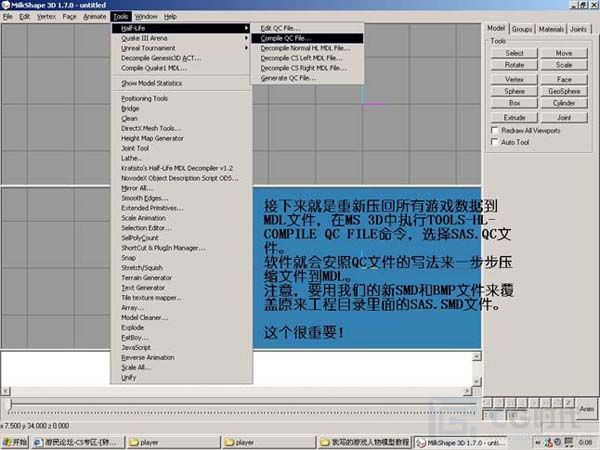Screen dimensions: 600x450
Task: Choose Height Map Generator
Action: point(181,139)
